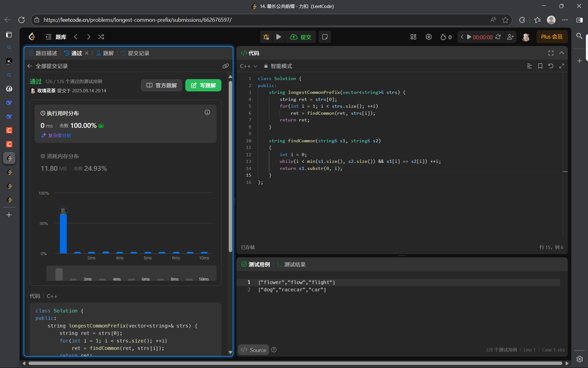
Task: Open the problem list (题库)
Action: (x=56, y=37)
